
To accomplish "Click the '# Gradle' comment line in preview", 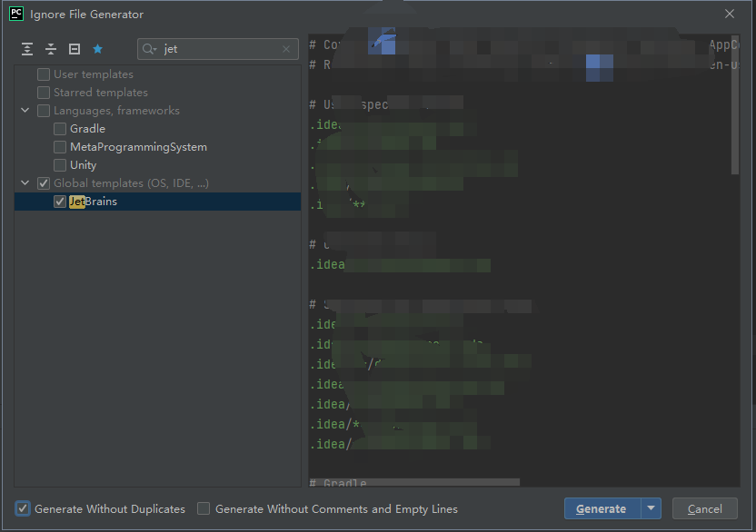I will coord(338,483).
